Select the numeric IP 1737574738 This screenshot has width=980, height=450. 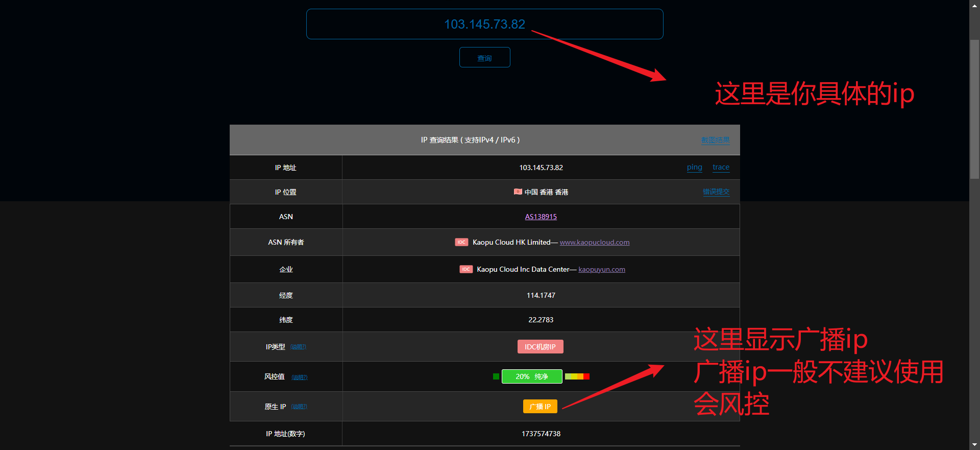tap(541, 434)
